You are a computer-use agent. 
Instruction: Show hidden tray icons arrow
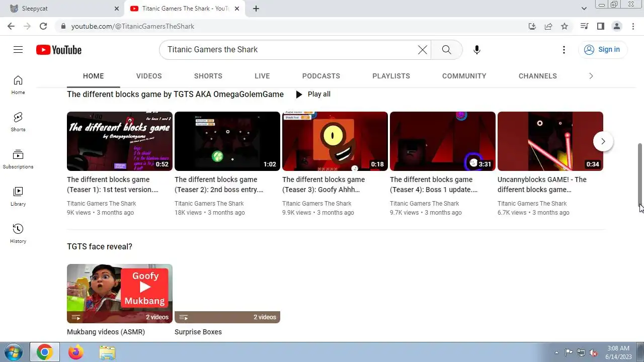tap(556, 352)
